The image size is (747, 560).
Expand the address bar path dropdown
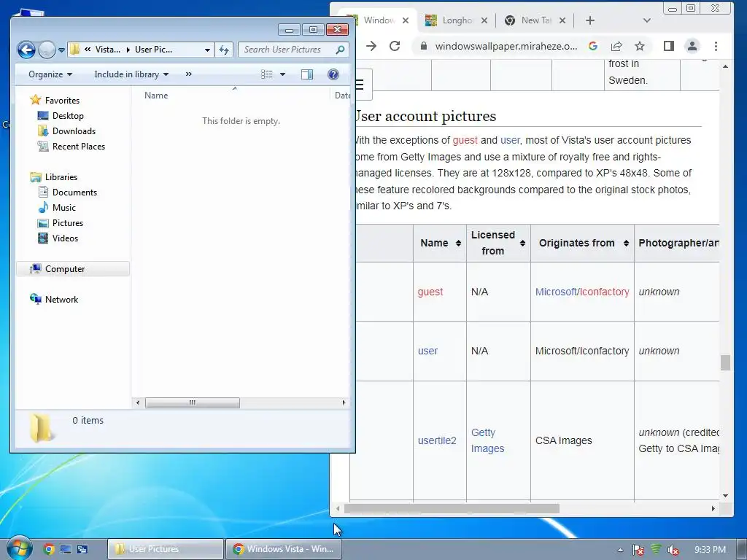[207, 50]
